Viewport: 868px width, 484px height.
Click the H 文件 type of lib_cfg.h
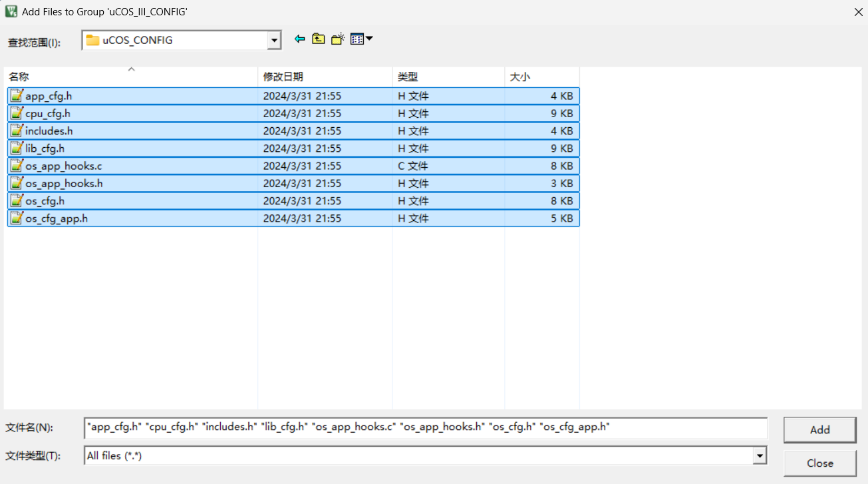(x=413, y=148)
